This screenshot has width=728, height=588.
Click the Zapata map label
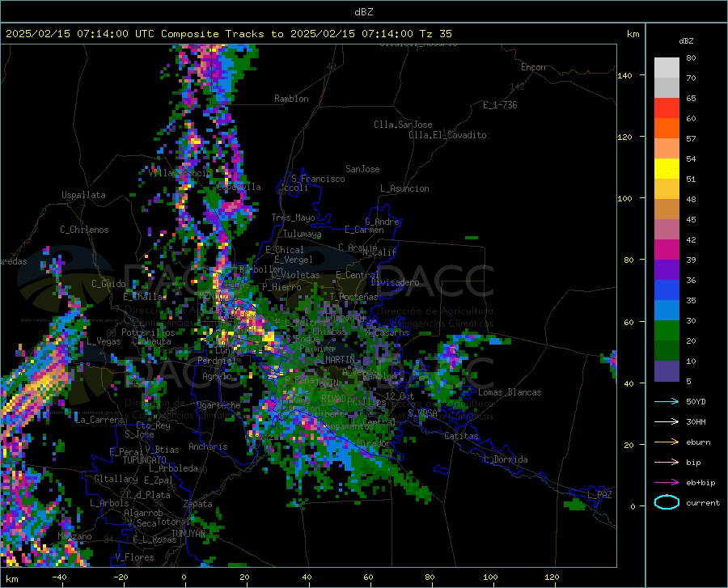(x=198, y=504)
